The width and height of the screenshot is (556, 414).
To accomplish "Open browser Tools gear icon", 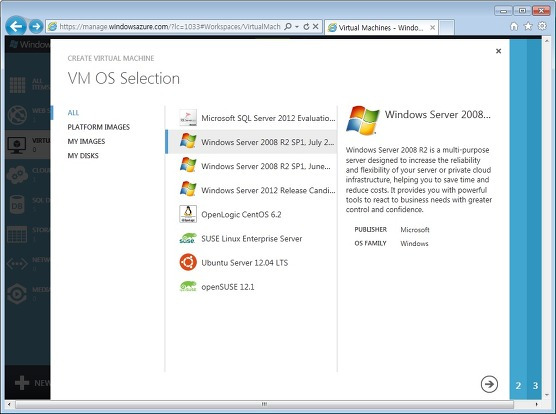I will 542,26.
